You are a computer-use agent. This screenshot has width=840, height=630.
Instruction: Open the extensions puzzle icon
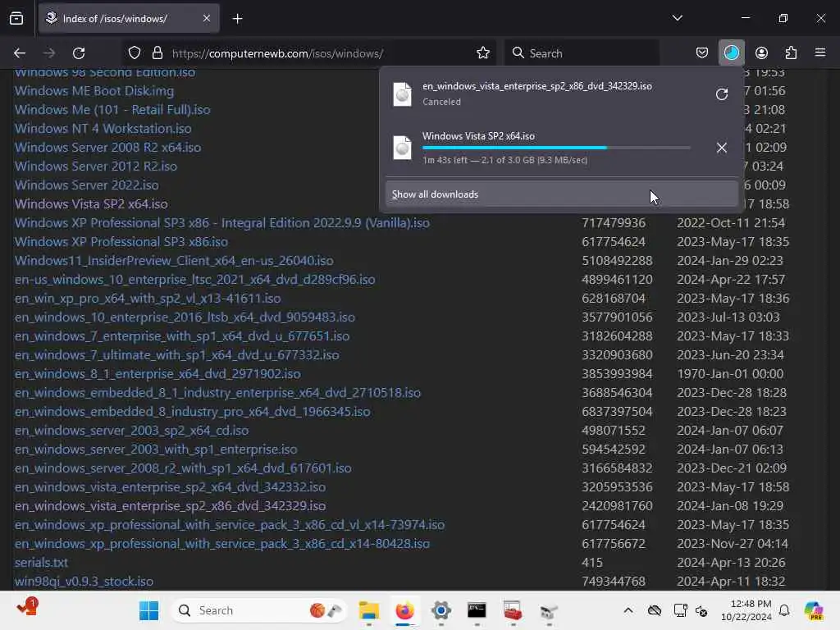tap(791, 53)
